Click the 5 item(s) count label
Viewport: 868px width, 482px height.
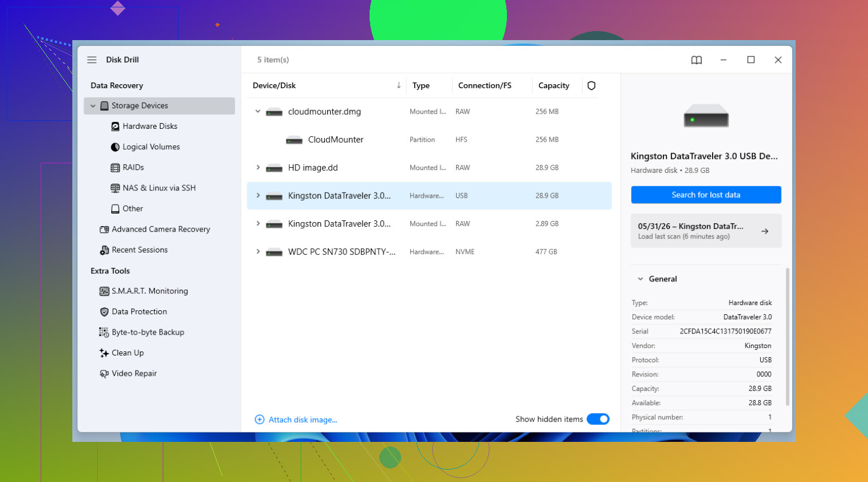tap(273, 60)
